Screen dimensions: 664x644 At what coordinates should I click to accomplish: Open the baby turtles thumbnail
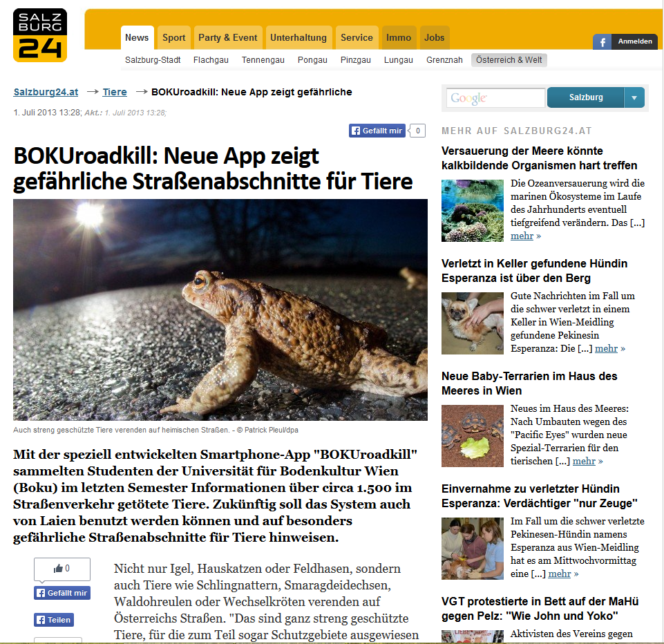[472, 436]
